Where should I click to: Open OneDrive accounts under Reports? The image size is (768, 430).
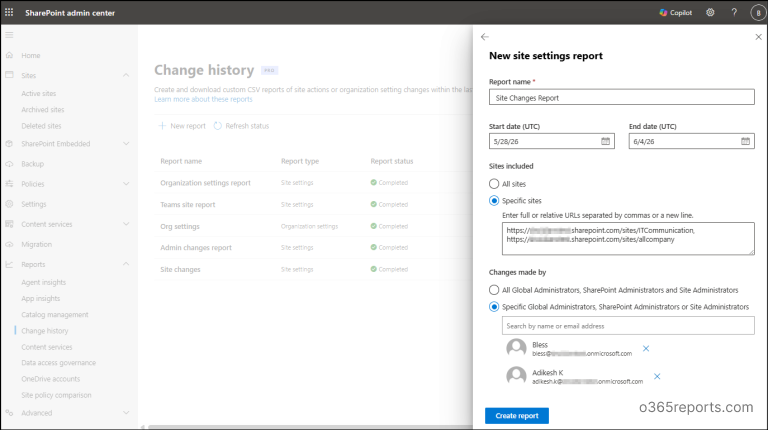tap(50, 379)
